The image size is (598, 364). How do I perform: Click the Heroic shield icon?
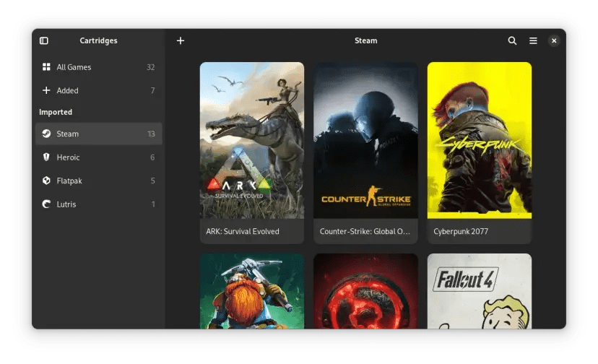coord(46,157)
